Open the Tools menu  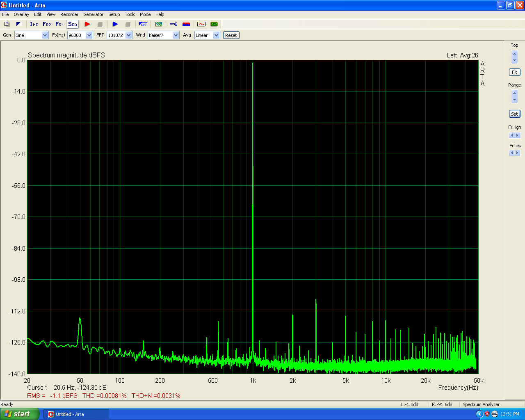[130, 14]
